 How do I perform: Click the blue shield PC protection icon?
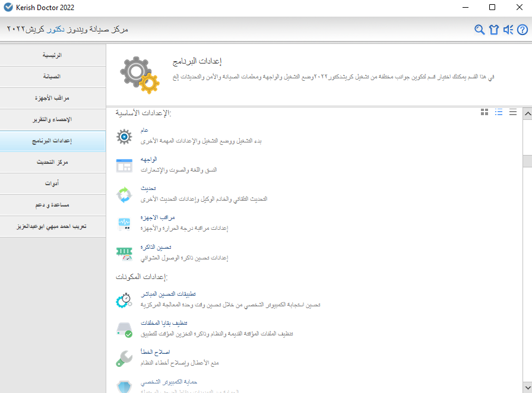pyautogui.click(x=124, y=387)
